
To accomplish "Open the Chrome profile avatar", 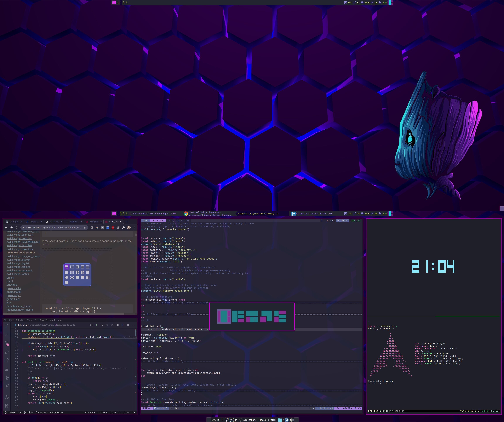I will pyautogui.click(x=129, y=227).
